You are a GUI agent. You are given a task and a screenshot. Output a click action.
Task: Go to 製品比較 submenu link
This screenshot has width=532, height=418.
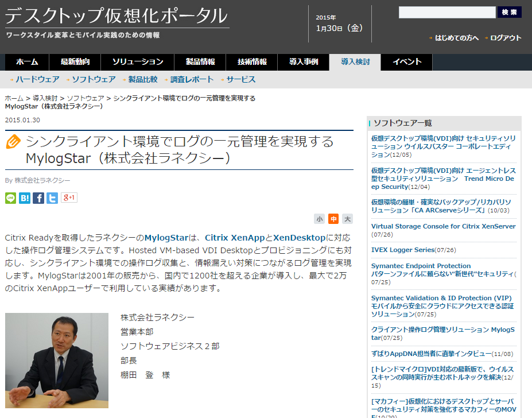143,79
